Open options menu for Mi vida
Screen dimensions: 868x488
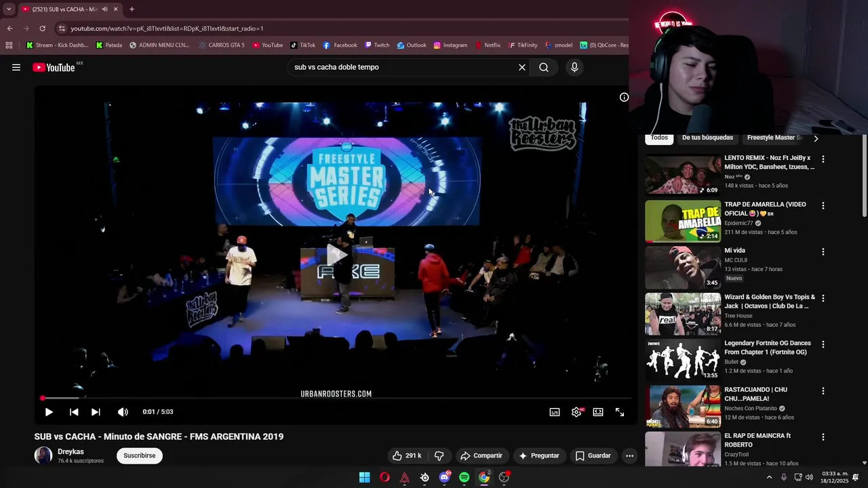pos(823,251)
